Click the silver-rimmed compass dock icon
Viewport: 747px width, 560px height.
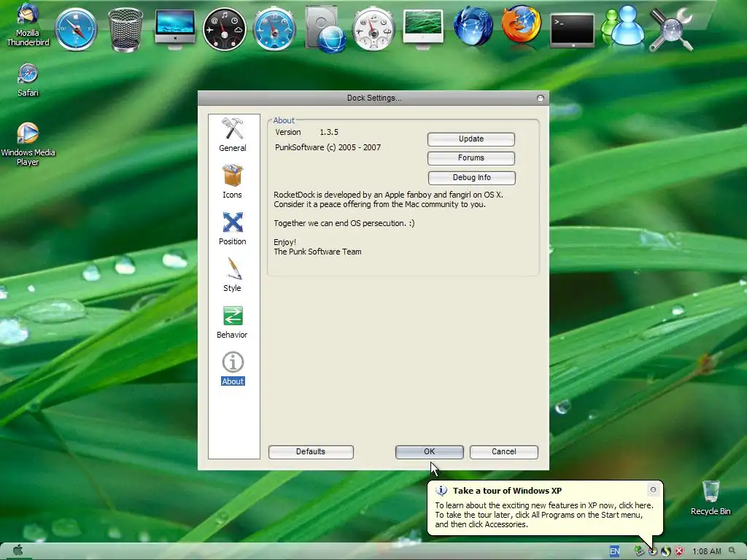click(274, 29)
